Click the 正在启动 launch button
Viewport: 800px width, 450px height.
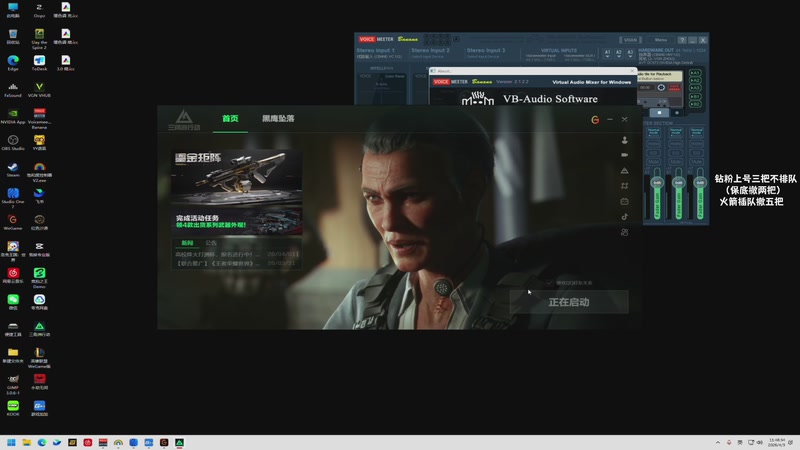(x=569, y=302)
